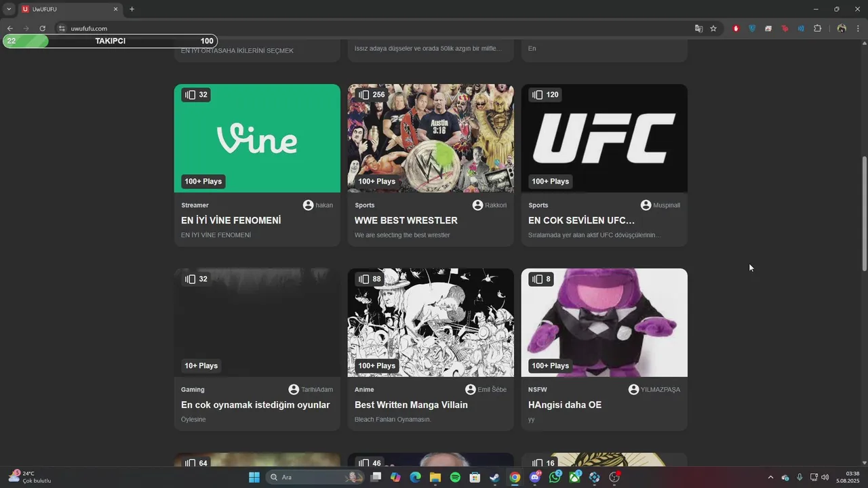Go back to previous page
868x488 pixels.
10,28
